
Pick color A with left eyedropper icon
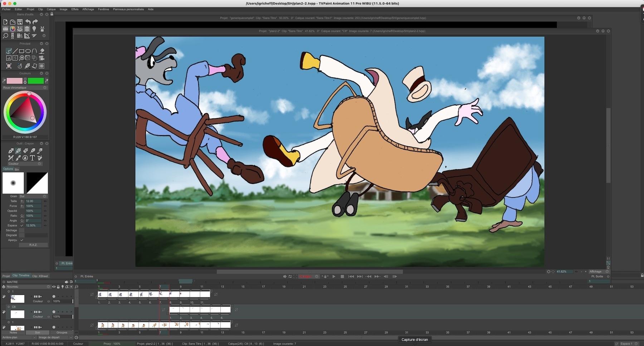coord(4,81)
